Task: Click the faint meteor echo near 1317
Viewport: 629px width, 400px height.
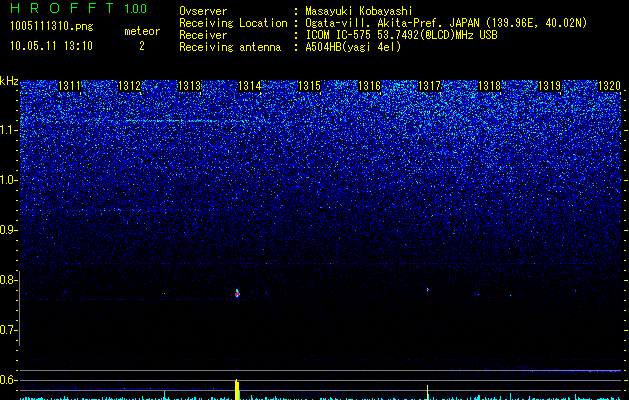Action: point(428,289)
